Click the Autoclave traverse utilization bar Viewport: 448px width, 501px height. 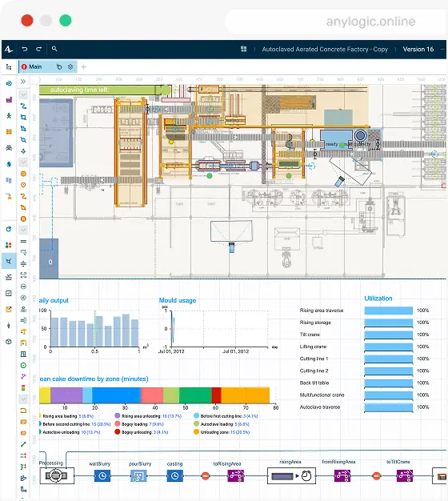tap(388, 407)
